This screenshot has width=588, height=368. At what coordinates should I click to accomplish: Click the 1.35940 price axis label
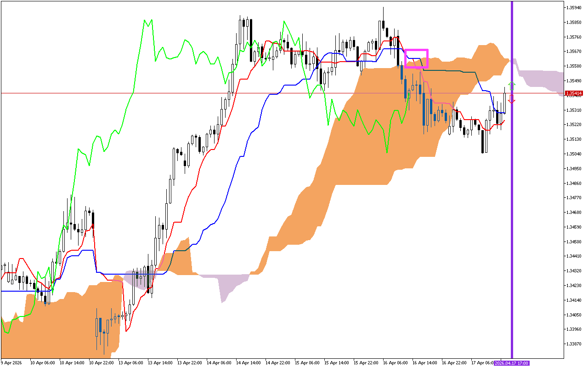[574, 8]
